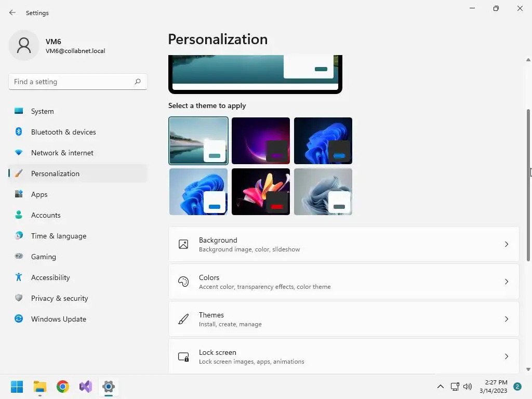Go to Apps settings
This screenshot has width=532, height=399.
(78, 194)
